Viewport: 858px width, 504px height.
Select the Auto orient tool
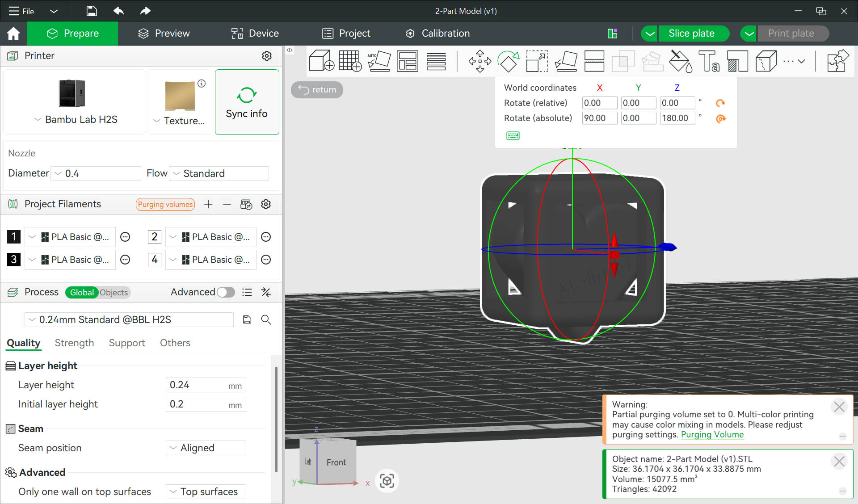[x=379, y=61]
